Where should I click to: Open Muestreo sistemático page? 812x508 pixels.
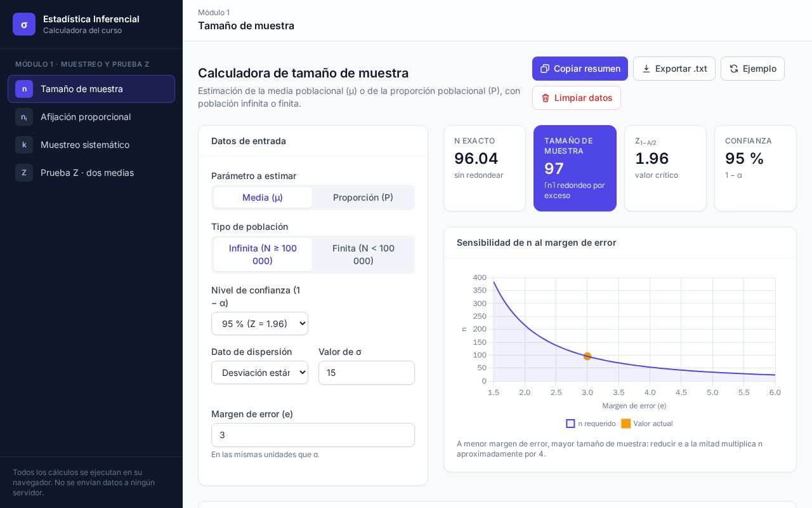[91, 145]
